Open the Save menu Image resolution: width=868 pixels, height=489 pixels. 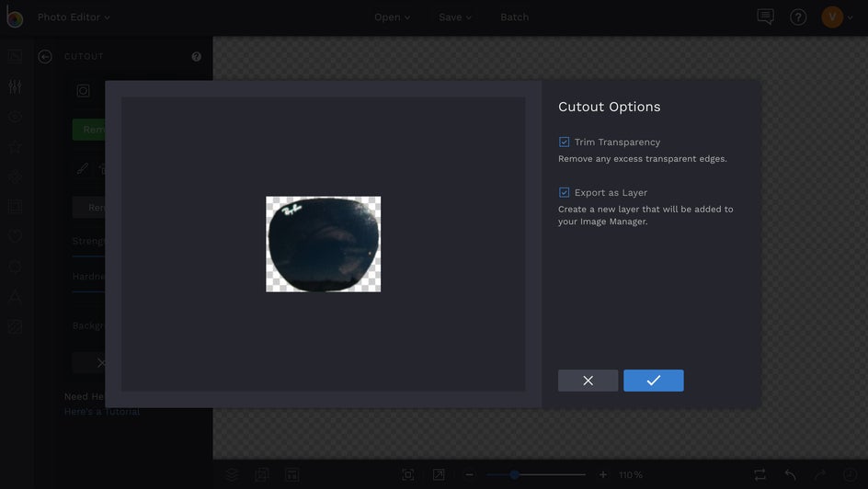pyautogui.click(x=455, y=17)
